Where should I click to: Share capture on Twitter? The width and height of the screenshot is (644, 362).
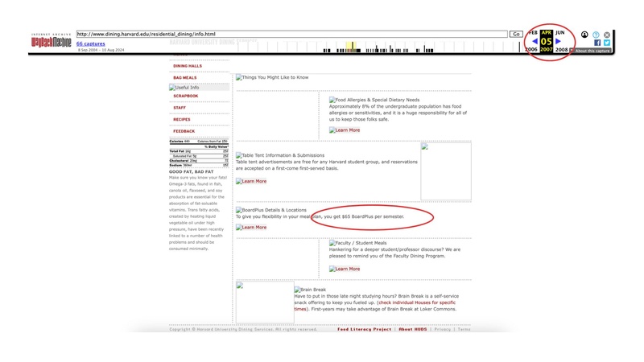point(607,43)
